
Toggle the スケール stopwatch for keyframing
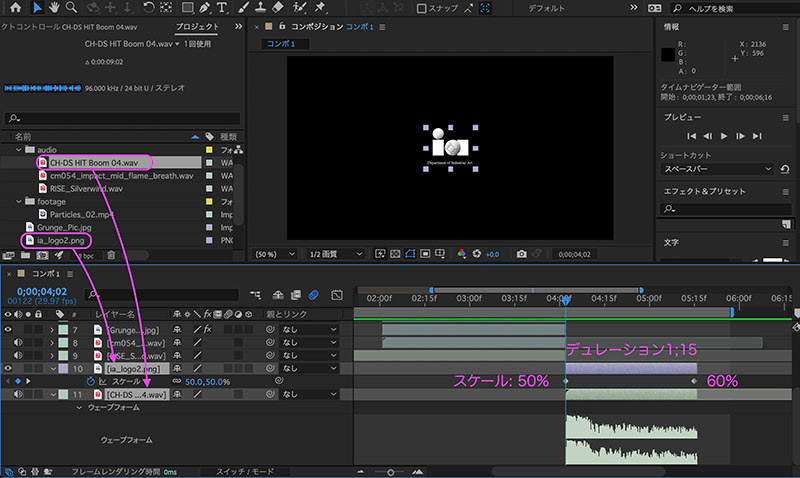coord(91,381)
